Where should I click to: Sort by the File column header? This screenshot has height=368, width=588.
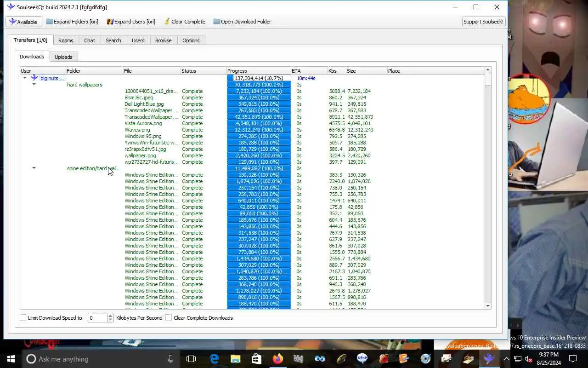(152, 71)
